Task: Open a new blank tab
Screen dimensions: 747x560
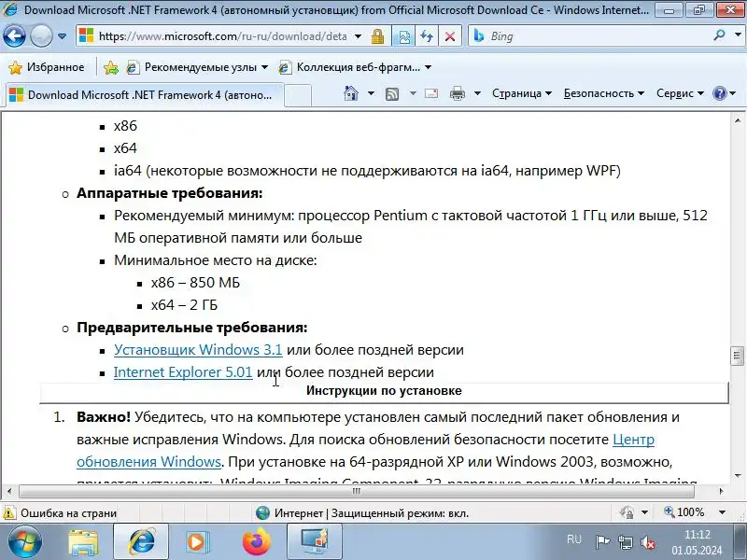Action: [x=298, y=95]
